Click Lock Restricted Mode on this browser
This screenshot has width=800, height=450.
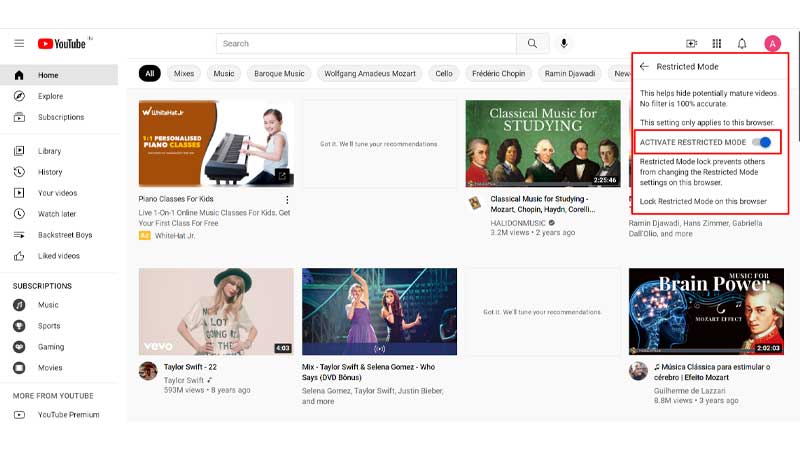pos(703,202)
